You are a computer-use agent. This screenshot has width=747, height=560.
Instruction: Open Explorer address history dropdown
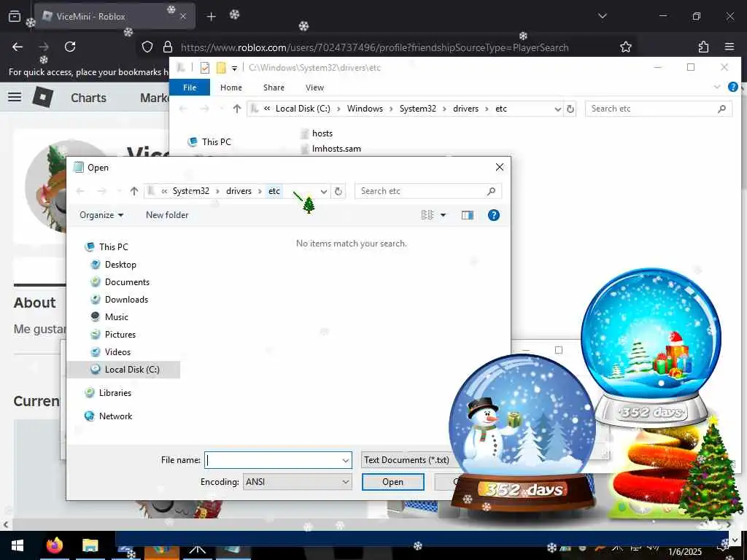[558, 109]
